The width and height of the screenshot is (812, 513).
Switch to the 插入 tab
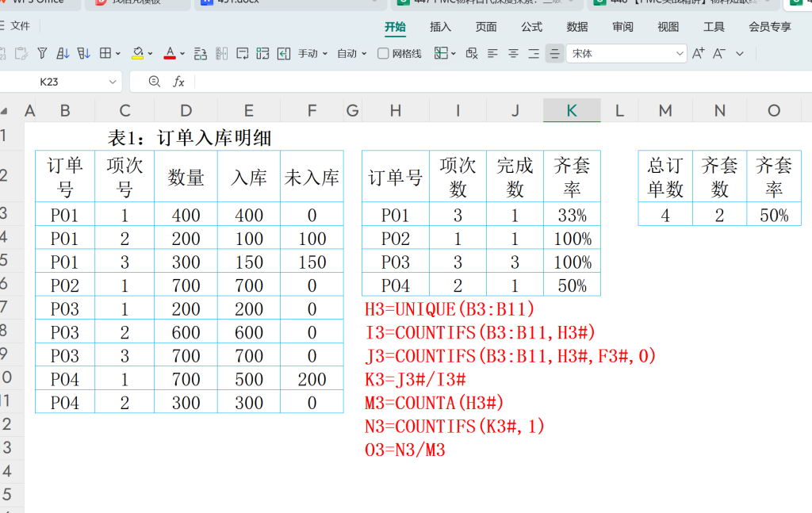coord(441,27)
